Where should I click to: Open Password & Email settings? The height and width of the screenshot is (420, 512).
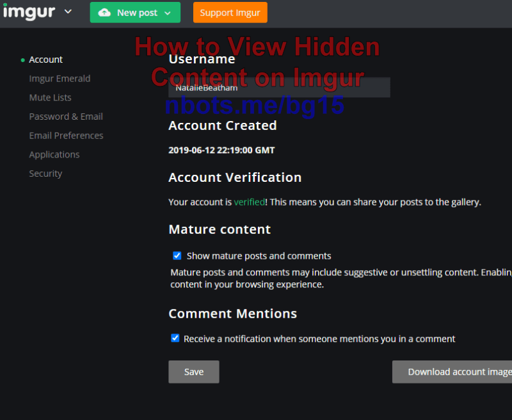(66, 117)
